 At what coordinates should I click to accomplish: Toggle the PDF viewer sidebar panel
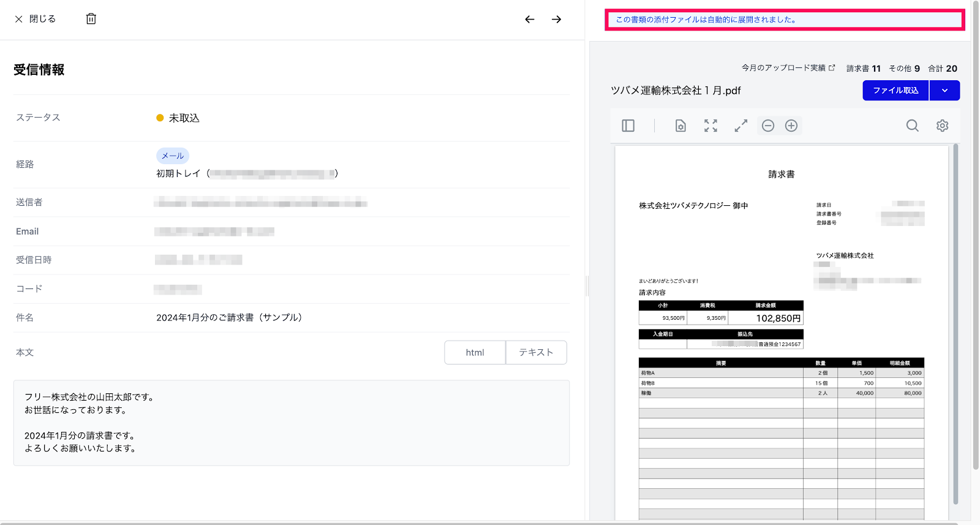point(628,126)
